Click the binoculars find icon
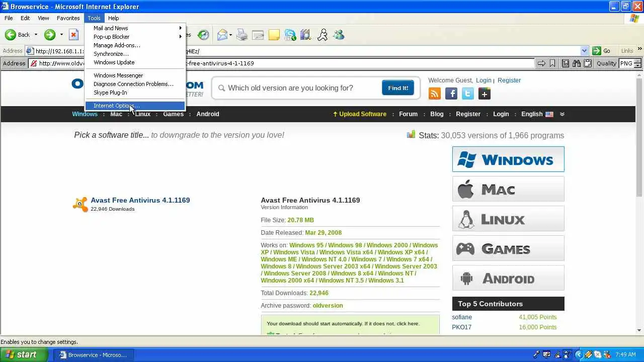This screenshot has width=644, height=362. click(x=576, y=63)
